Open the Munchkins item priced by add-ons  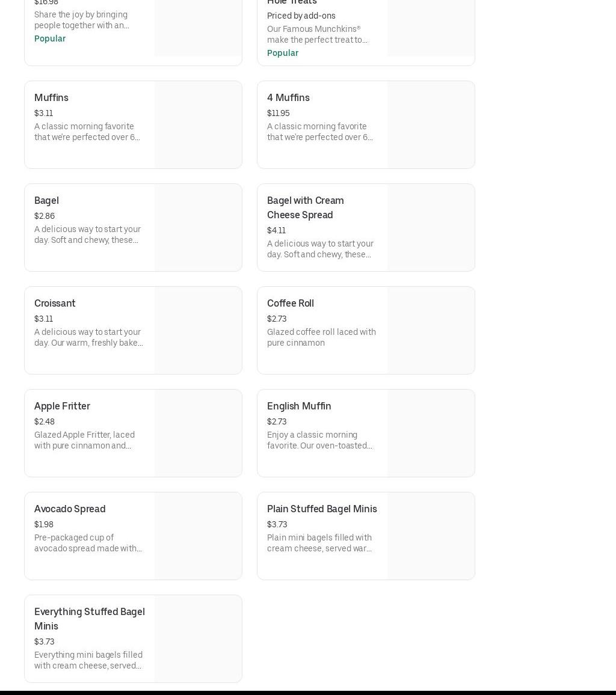point(317,24)
